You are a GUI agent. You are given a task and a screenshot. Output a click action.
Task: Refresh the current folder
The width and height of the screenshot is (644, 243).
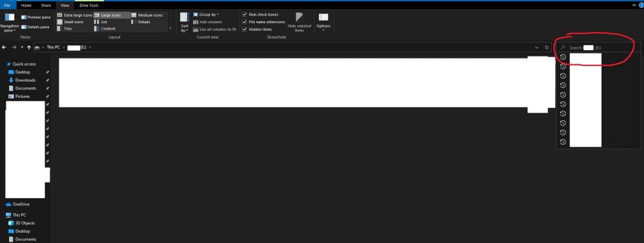(x=547, y=48)
